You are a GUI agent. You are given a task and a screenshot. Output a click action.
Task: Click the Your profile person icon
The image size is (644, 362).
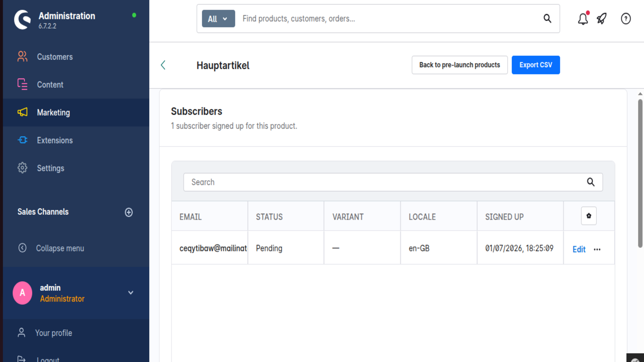21,333
